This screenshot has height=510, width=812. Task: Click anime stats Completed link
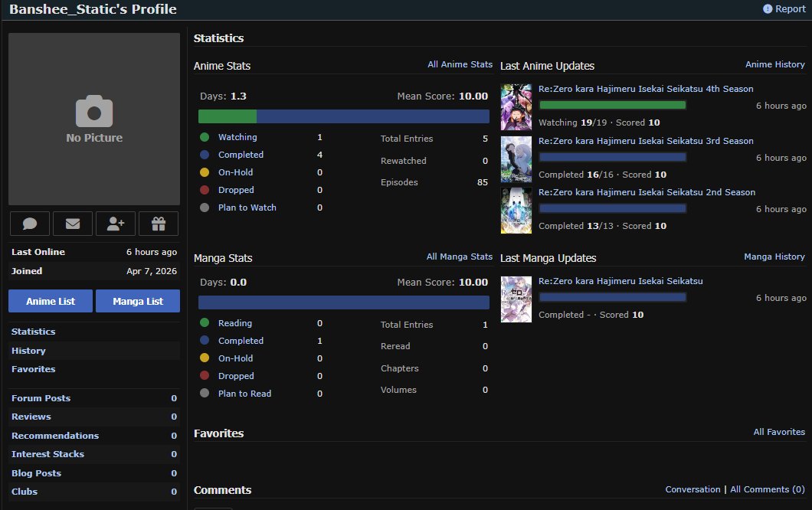point(241,155)
